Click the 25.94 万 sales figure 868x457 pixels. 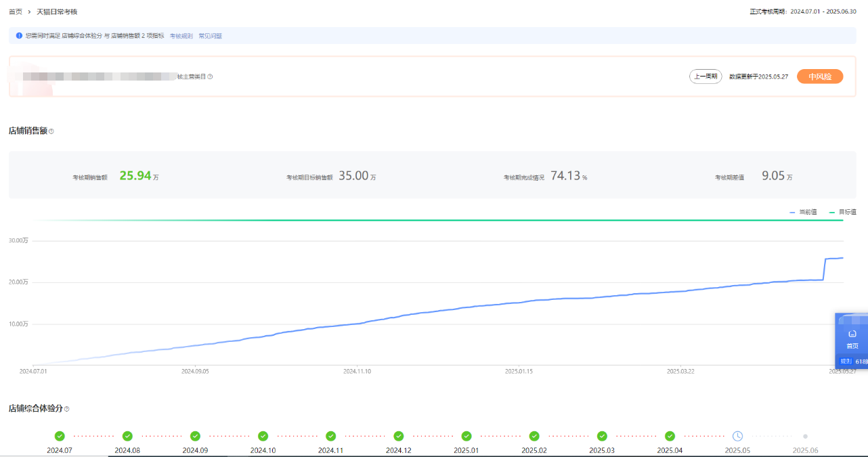click(x=135, y=176)
